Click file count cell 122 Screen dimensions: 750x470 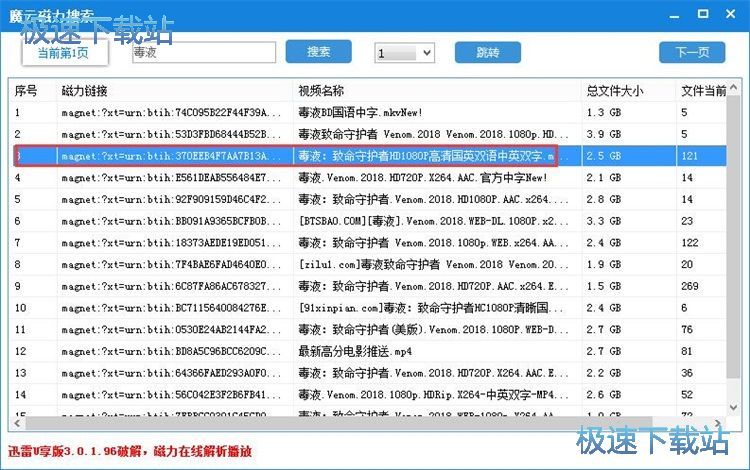click(690, 243)
